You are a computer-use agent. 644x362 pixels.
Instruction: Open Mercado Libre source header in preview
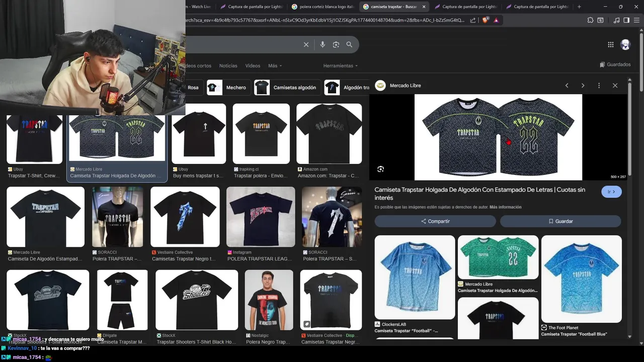(398, 85)
